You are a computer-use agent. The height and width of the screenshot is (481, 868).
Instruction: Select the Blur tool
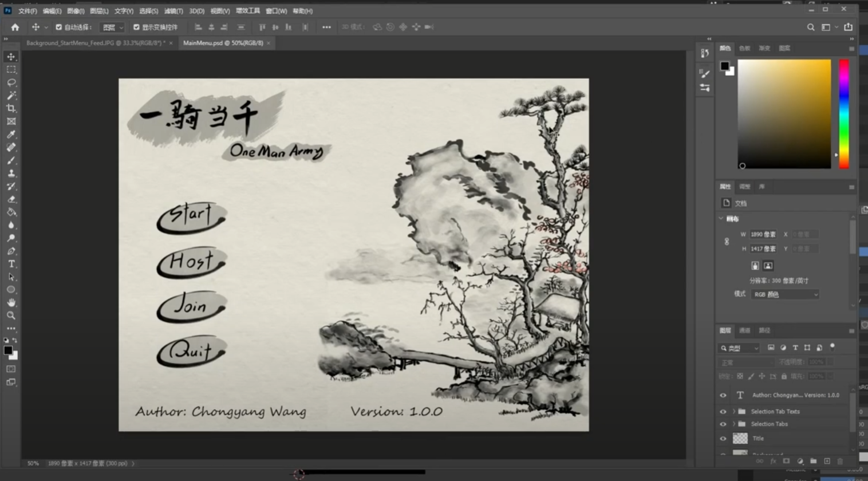11,225
